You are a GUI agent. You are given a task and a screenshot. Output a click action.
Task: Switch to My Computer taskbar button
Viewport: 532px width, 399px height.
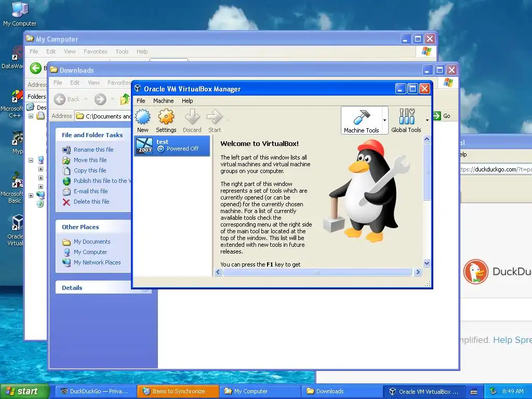point(260,391)
